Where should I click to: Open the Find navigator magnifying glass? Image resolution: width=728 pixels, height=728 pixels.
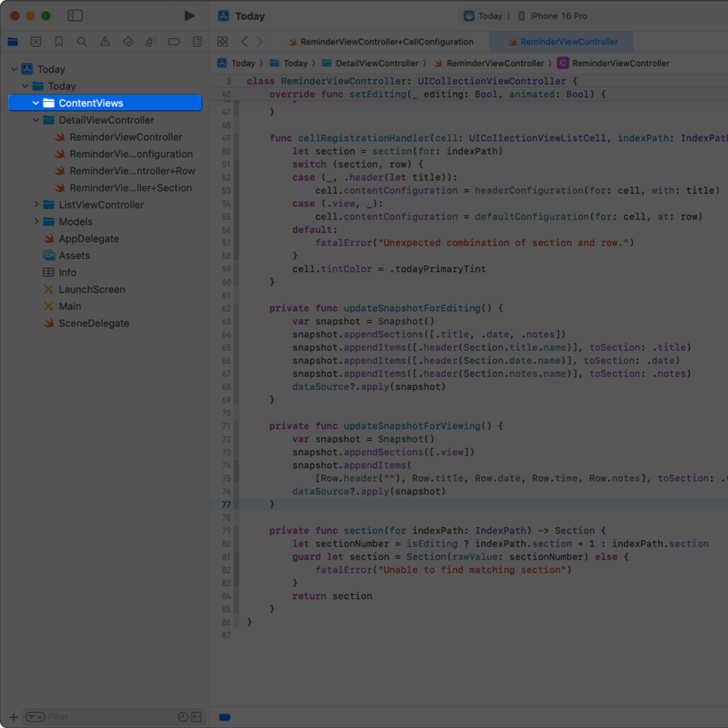pos(82,41)
